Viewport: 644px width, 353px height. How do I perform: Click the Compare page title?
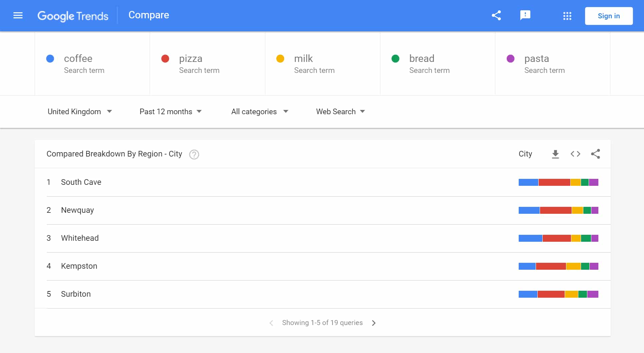click(149, 15)
